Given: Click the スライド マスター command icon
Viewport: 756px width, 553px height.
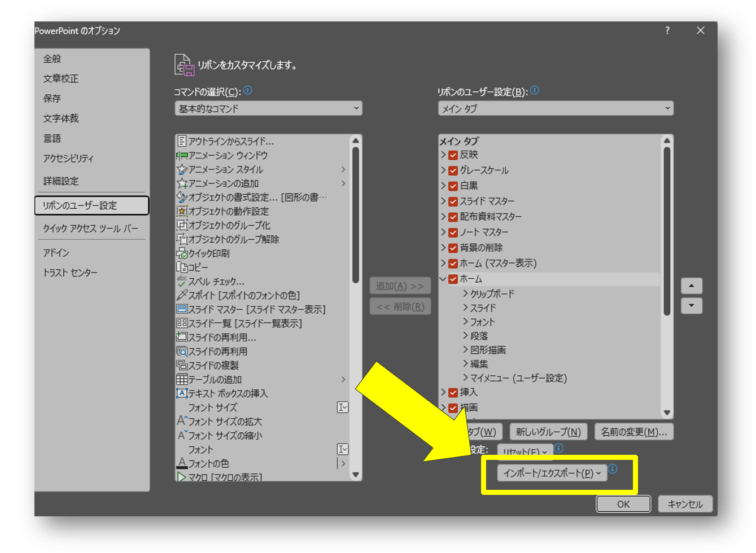Looking at the screenshot, I should 182,309.
